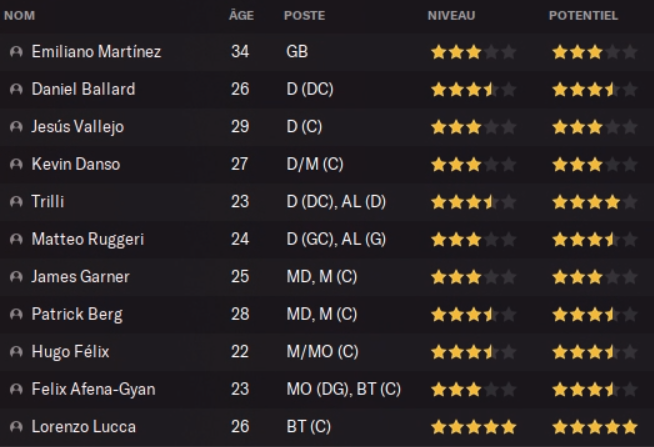Click the person icon next to Matteo Ruggeri
This screenshot has height=447, width=654.
pyautogui.click(x=15, y=239)
